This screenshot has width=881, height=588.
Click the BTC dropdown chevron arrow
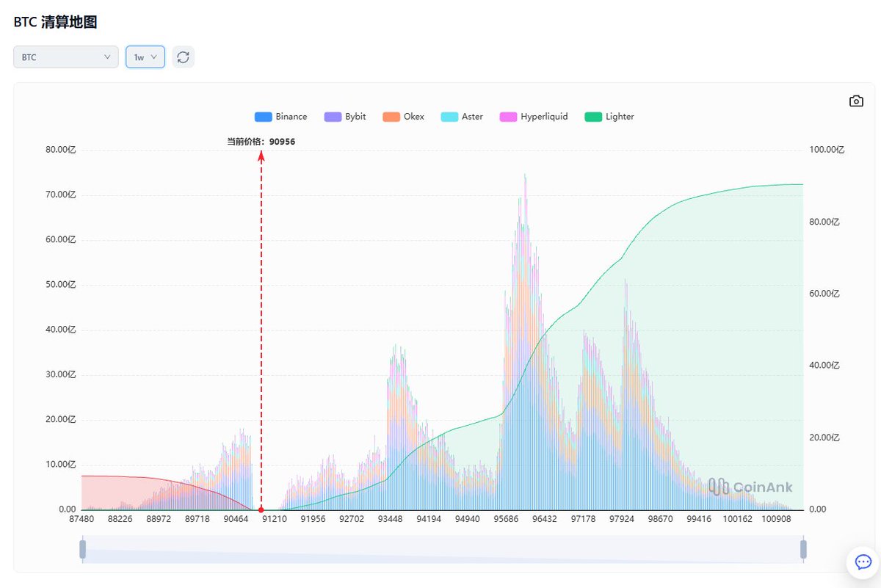[107, 57]
